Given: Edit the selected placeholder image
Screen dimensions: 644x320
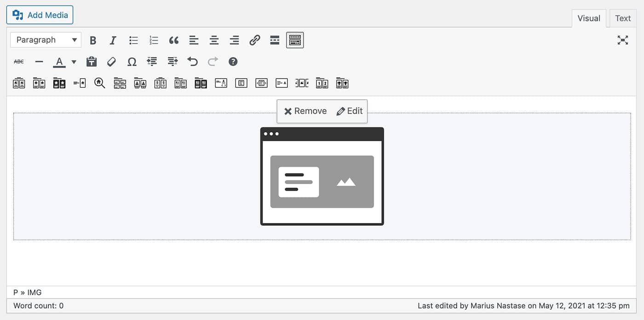Looking at the screenshot, I should 350,111.
